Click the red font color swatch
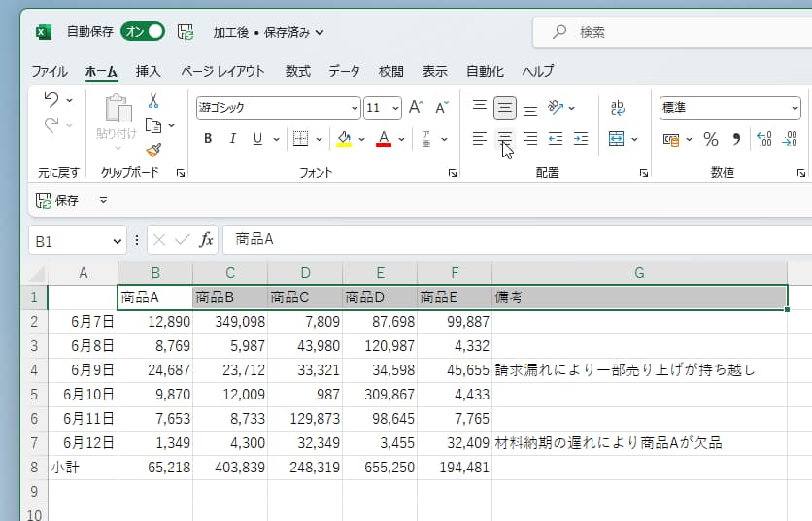Screen dimensions: 812x521 tap(384, 140)
